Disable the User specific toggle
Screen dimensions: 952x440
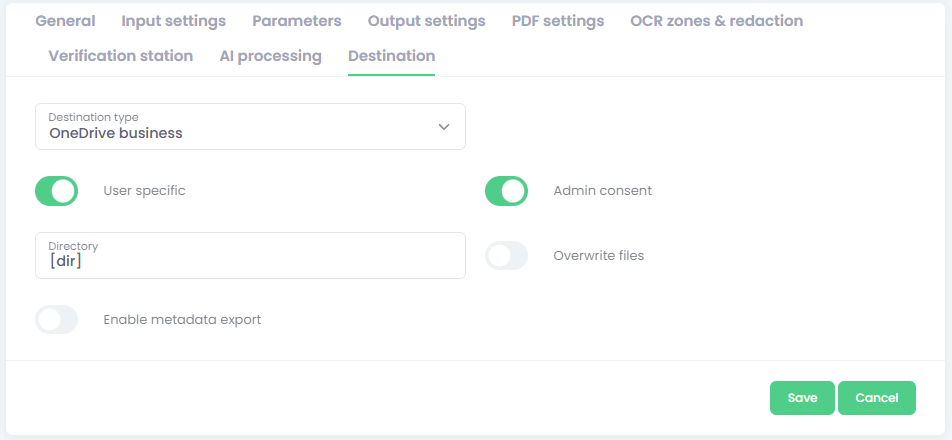tap(57, 191)
